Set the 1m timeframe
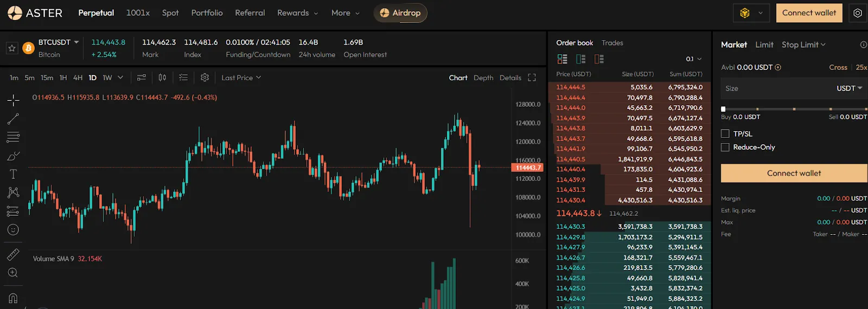Image resolution: width=868 pixels, height=309 pixels. (14, 78)
